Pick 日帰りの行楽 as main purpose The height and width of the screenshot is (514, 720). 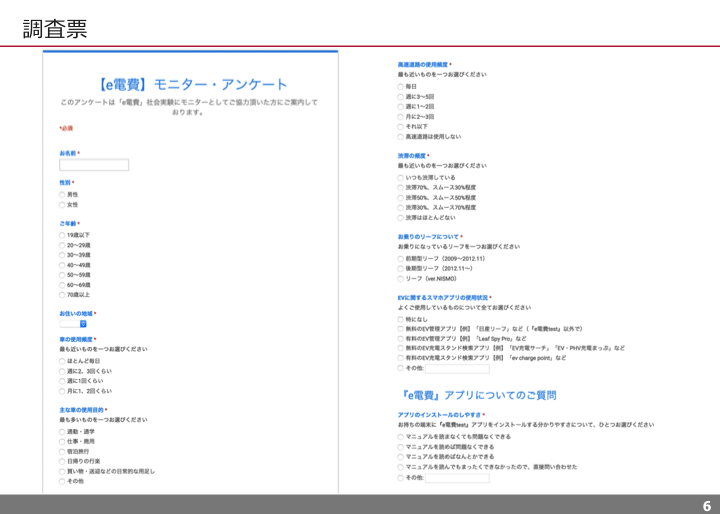point(62,461)
